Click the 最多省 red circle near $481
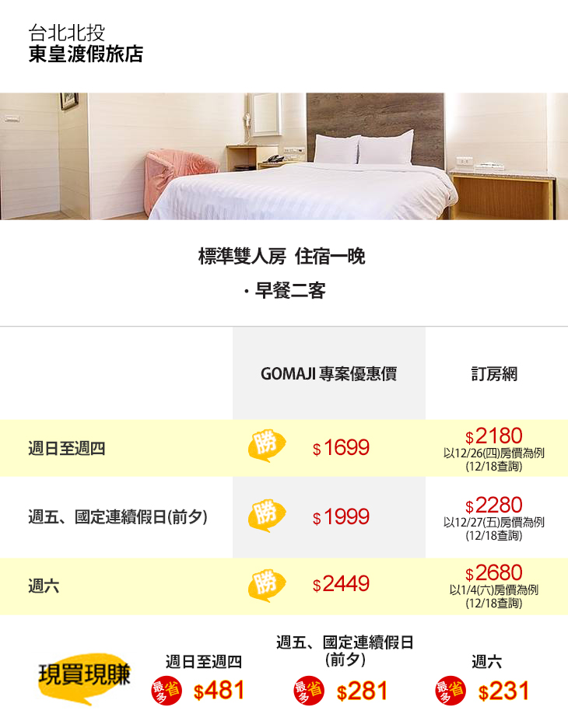The image size is (568, 728). (166, 691)
